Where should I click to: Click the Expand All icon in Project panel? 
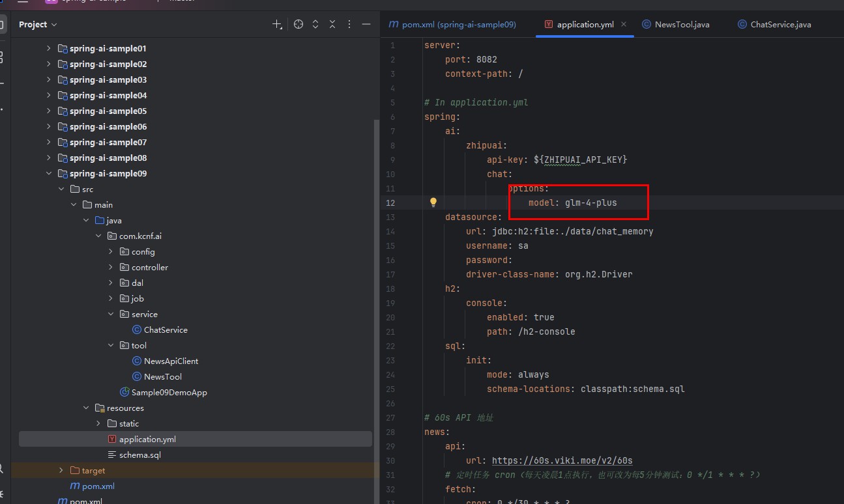coord(315,24)
